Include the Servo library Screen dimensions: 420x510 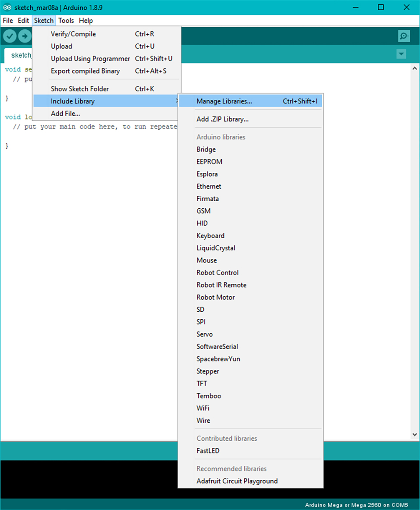pyautogui.click(x=204, y=334)
